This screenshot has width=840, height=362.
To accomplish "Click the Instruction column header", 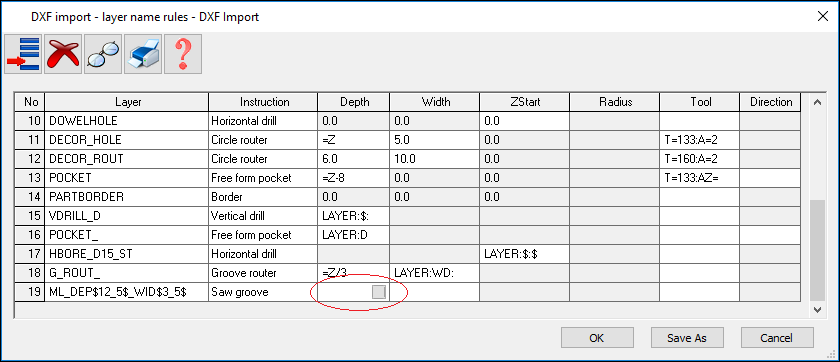I will click(x=264, y=102).
